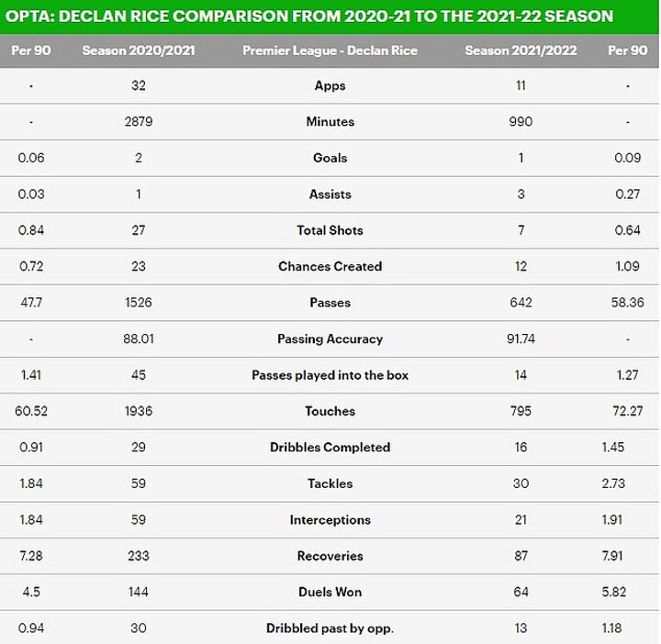
Task: Click the Chances Created row label
Action: click(x=330, y=267)
